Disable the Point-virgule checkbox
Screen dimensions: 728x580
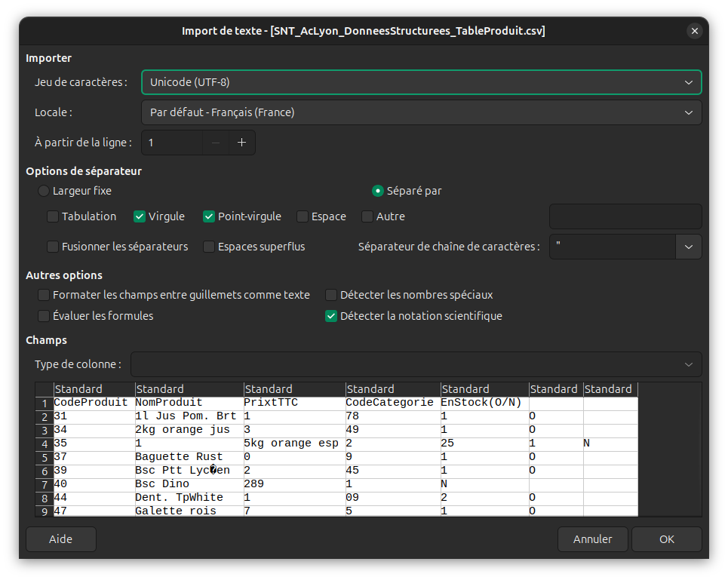pyautogui.click(x=209, y=216)
